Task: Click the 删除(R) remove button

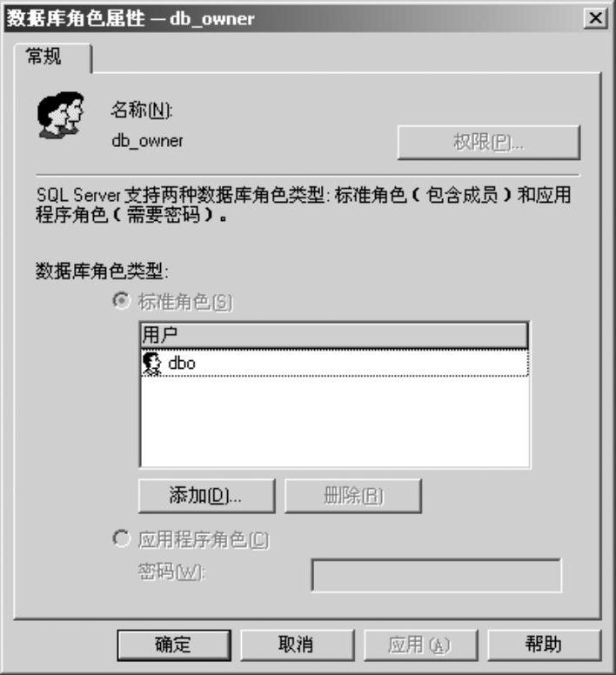Action: 353,496
